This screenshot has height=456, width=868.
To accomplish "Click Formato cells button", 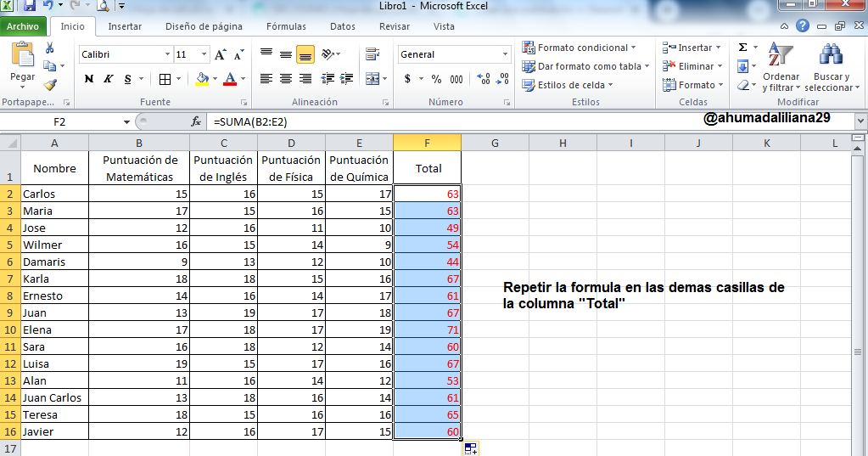I will [x=693, y=85].
